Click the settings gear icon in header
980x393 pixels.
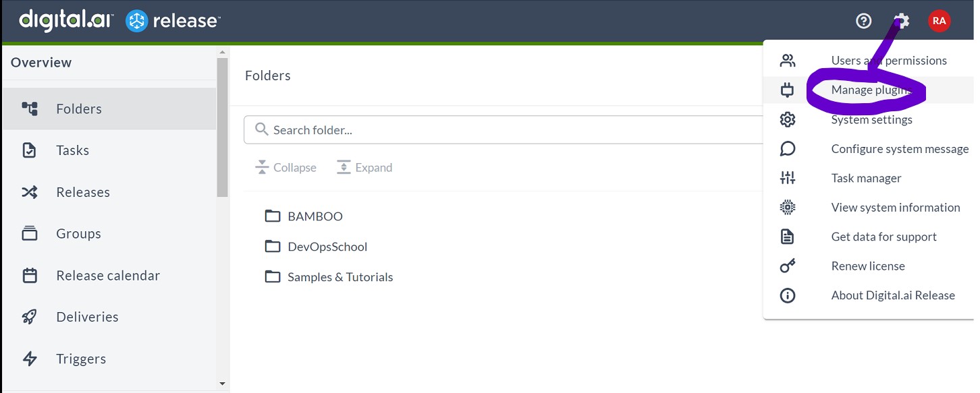pyautogui.click(x=902, y=22)
